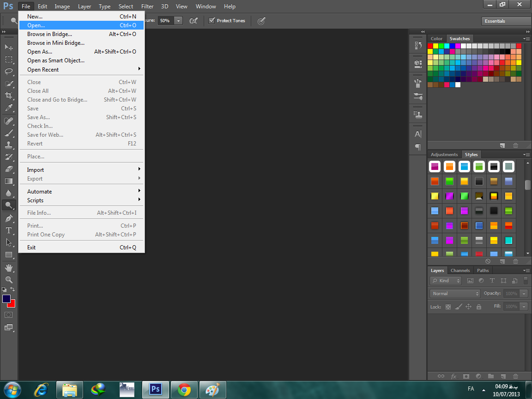Select the Zoom tool in toolbox
Screen dimensions: 532x399
(x=9, y=279)
